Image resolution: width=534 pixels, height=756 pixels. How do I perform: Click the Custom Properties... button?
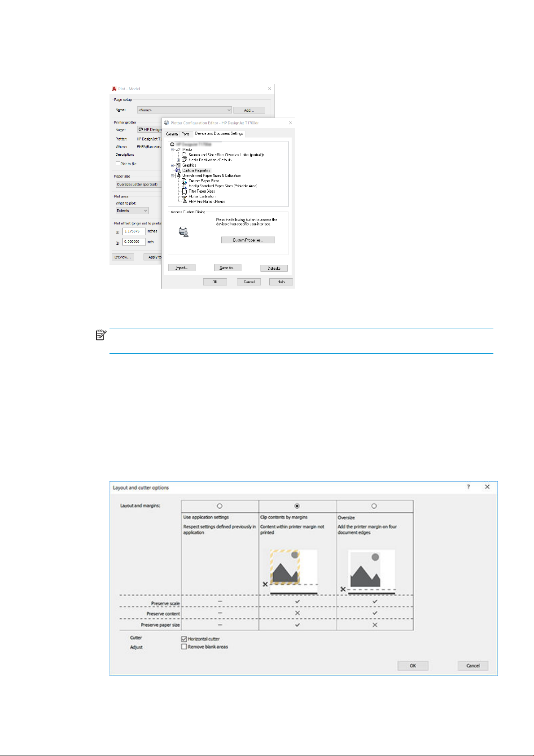(248, 240)
